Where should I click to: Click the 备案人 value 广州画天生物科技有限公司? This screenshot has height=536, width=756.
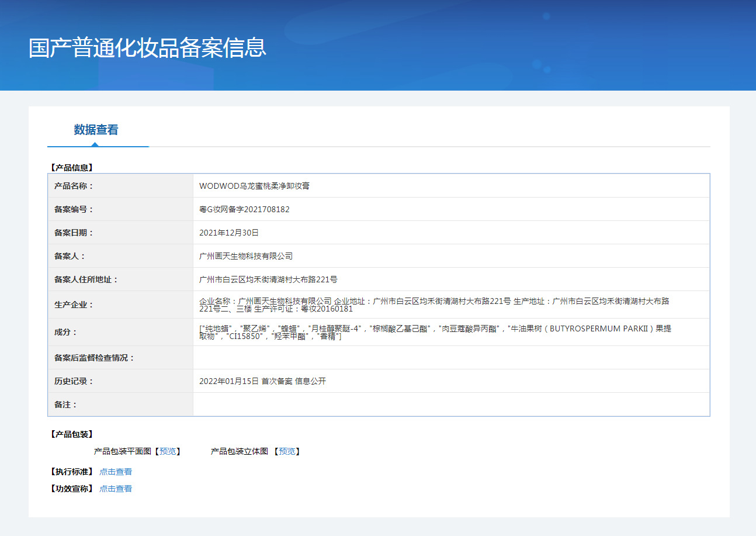click(x=246, y=256)
